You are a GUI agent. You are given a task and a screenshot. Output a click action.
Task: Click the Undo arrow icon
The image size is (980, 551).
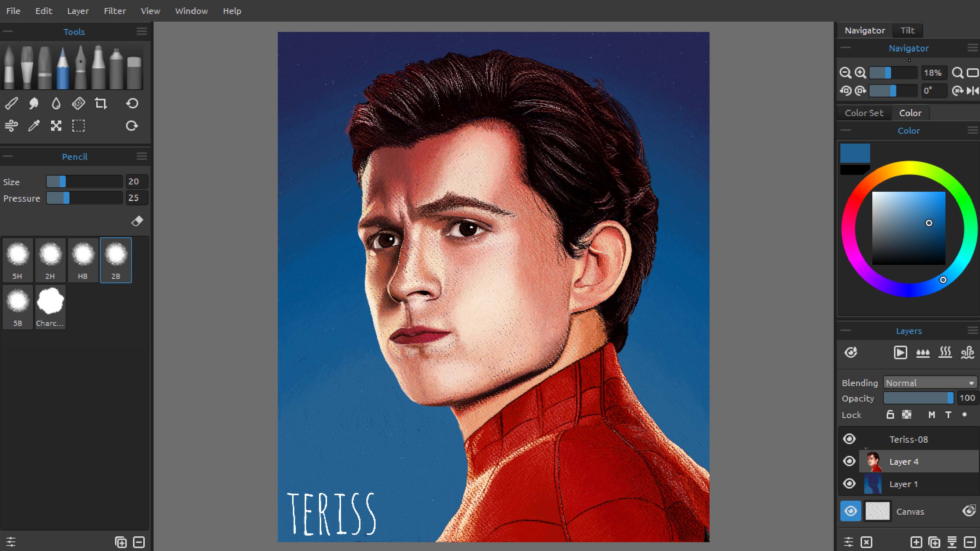tap(132, 104)
